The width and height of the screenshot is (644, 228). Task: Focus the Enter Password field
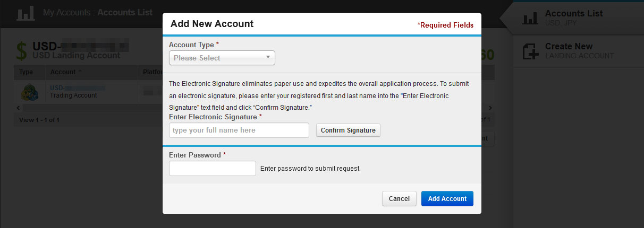[212, 169]
